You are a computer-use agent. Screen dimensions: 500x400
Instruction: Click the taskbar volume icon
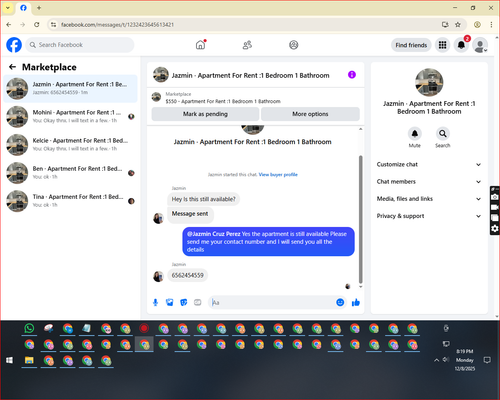pos(445,360)
